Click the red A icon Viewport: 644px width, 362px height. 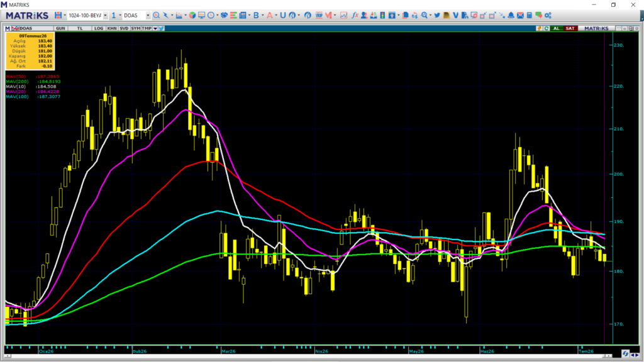click(269, 15)
